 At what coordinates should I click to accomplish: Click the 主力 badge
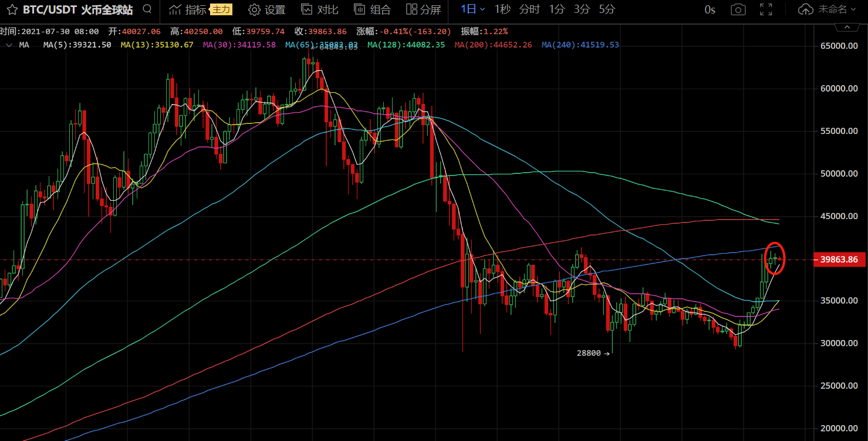pyautogui.click(x=221, y=9)
